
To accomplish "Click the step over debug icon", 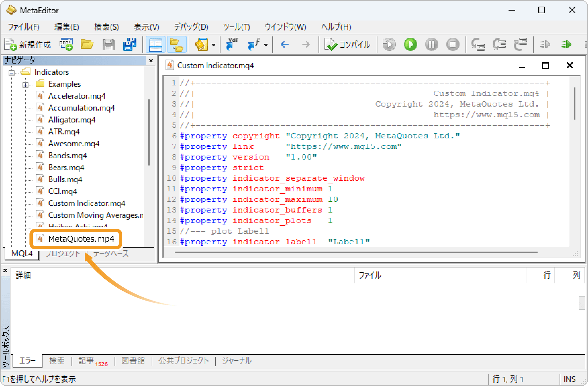I will (x=499, y=44).
